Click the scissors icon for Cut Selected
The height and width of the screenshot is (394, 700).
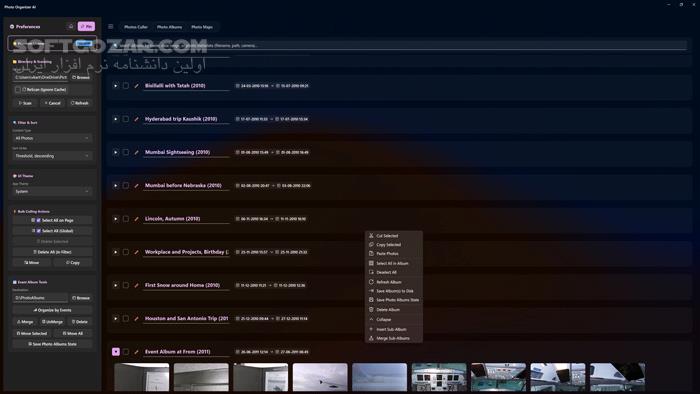point(371,236)
